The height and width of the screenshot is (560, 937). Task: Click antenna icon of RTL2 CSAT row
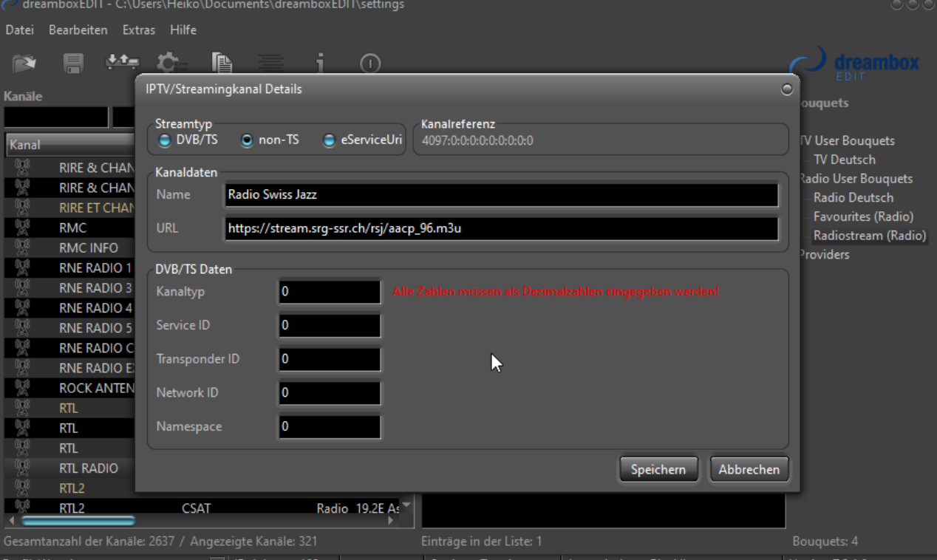click(21, 508)
